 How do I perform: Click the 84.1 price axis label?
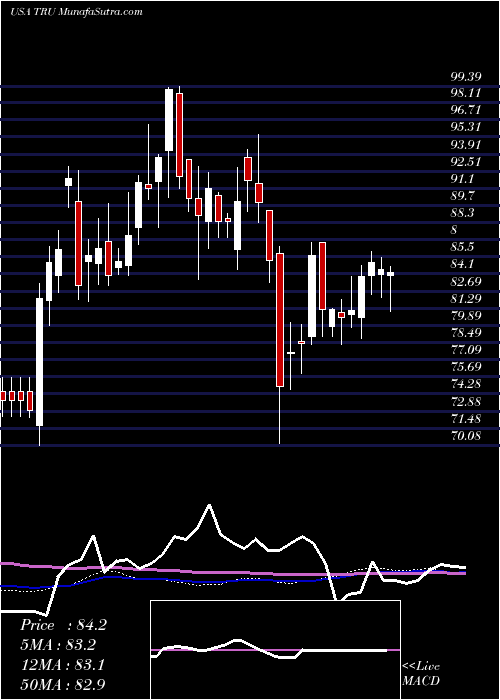click(463, 264)
